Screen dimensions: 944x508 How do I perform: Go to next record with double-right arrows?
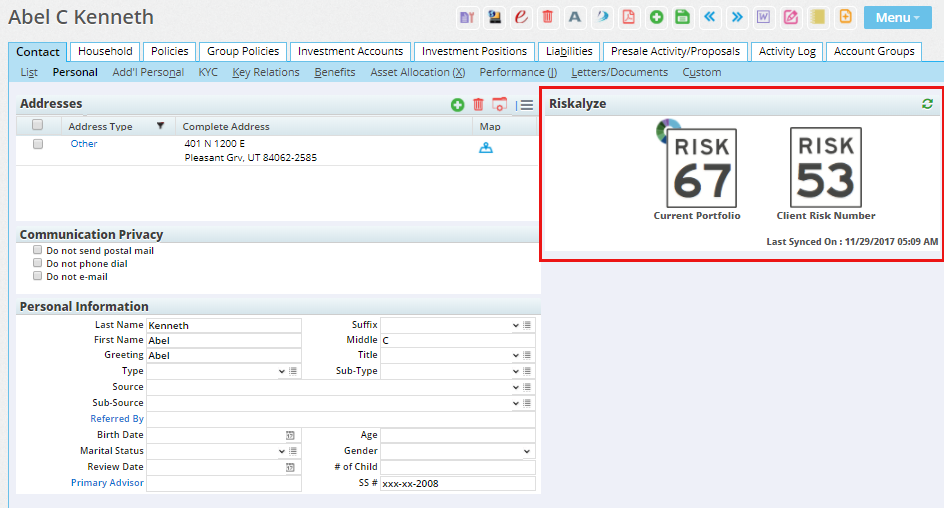[x=737, y=17]
